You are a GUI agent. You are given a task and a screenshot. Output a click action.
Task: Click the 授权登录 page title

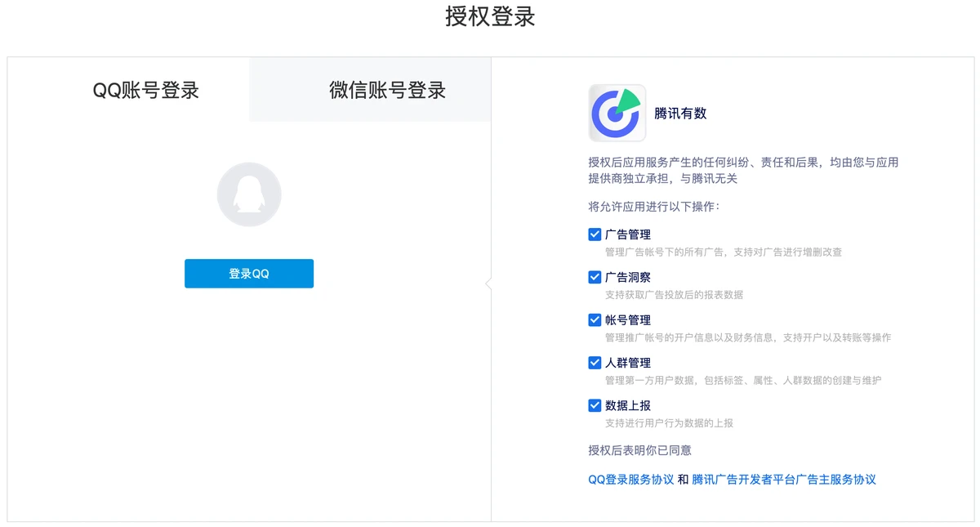[489, 17]
